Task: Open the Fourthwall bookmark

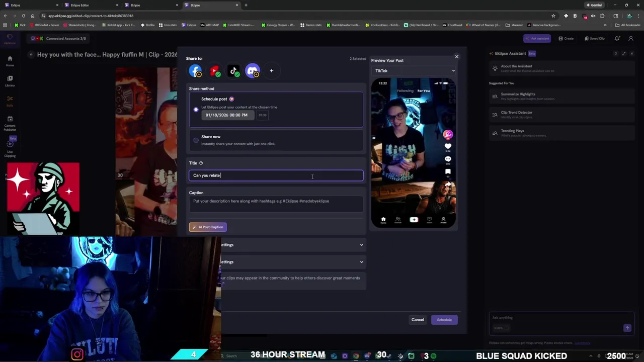Action: (452, 25)
